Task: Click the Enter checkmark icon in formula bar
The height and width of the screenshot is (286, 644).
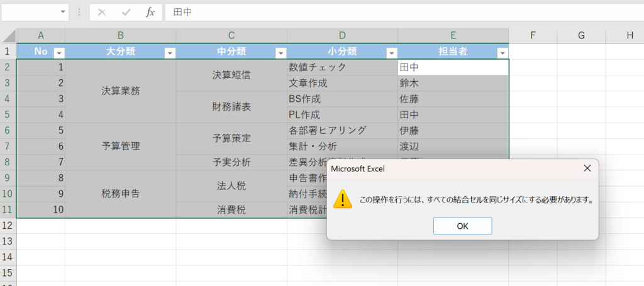Action: (126, 12)
